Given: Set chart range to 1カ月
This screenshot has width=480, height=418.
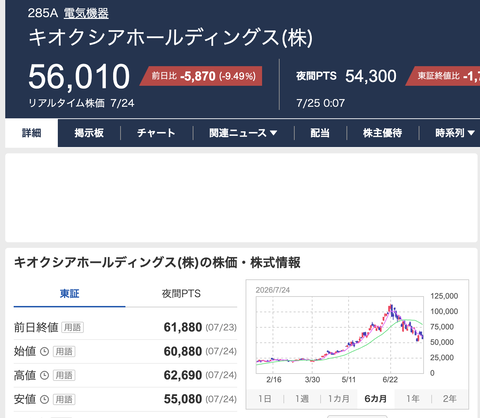Looking at the screenshot, I should tap(339, 399).
